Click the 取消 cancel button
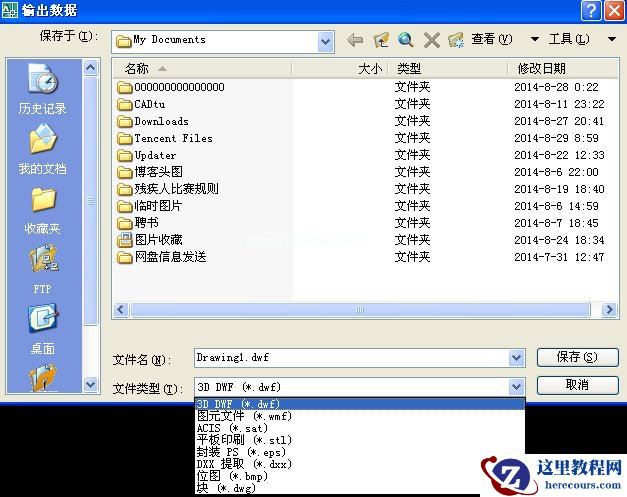The width and height of the screenshot is (627, 497). pyautogui.click(x=577, y=385)
